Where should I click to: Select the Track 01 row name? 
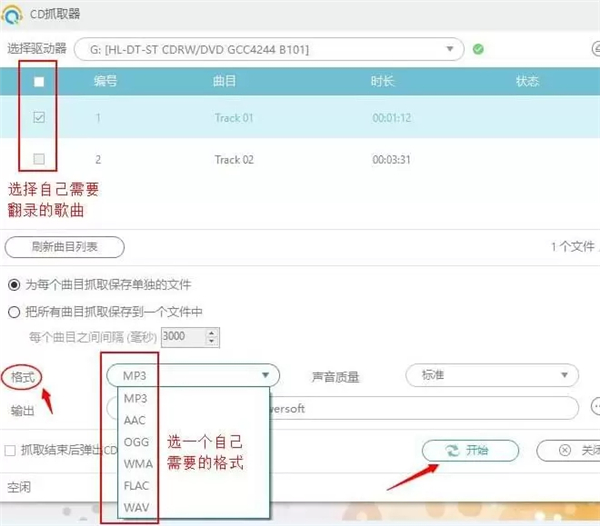point(234,118)
